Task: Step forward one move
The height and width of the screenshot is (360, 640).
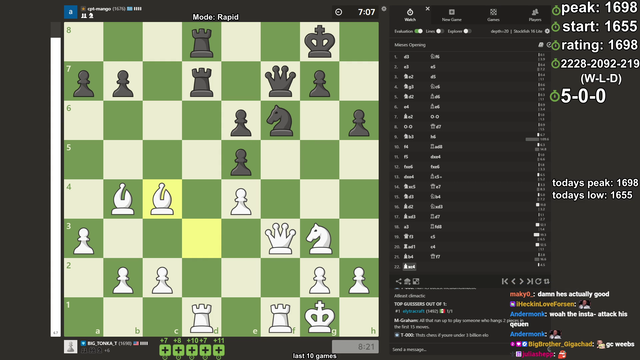Action: coord(521,281)
